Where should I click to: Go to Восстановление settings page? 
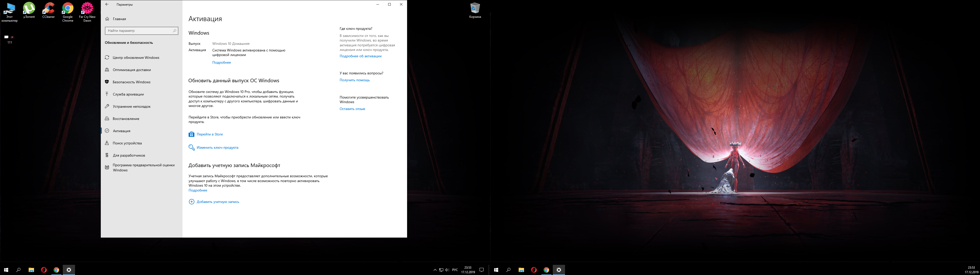click(x=126, y=119)
